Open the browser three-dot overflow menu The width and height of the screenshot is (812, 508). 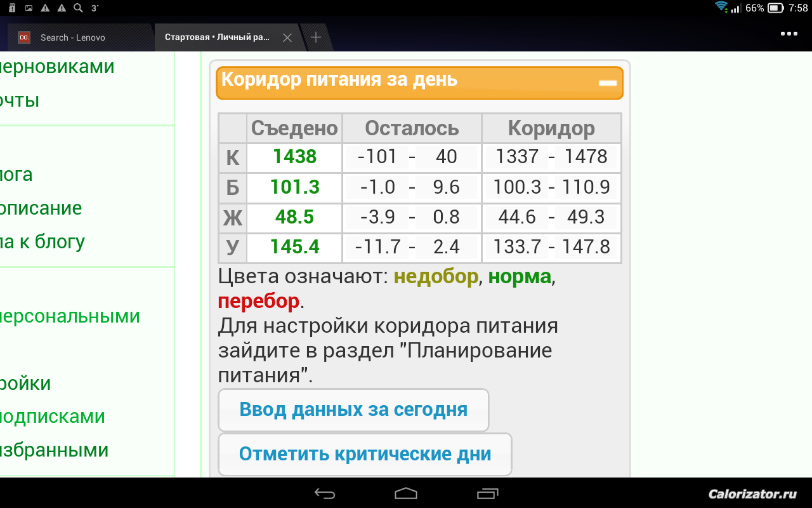[789, 34]
